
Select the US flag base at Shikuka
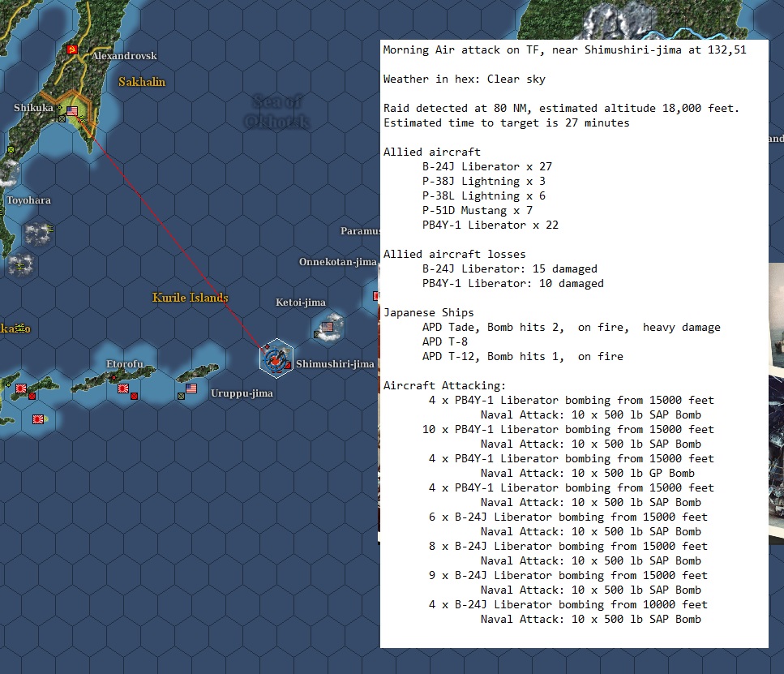pyautogui.click(x=72, y=110)
